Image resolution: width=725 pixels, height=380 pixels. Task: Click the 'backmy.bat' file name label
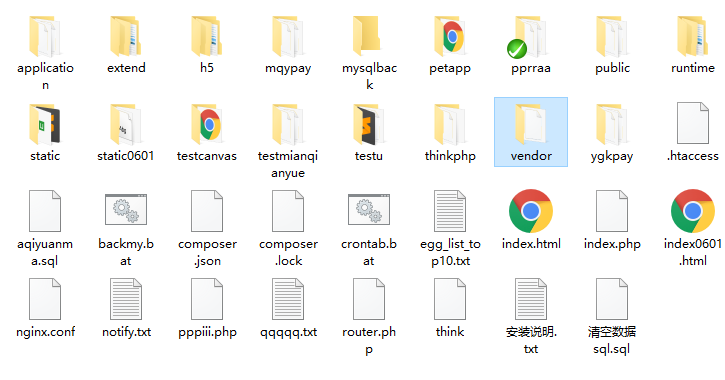(126, 252)
